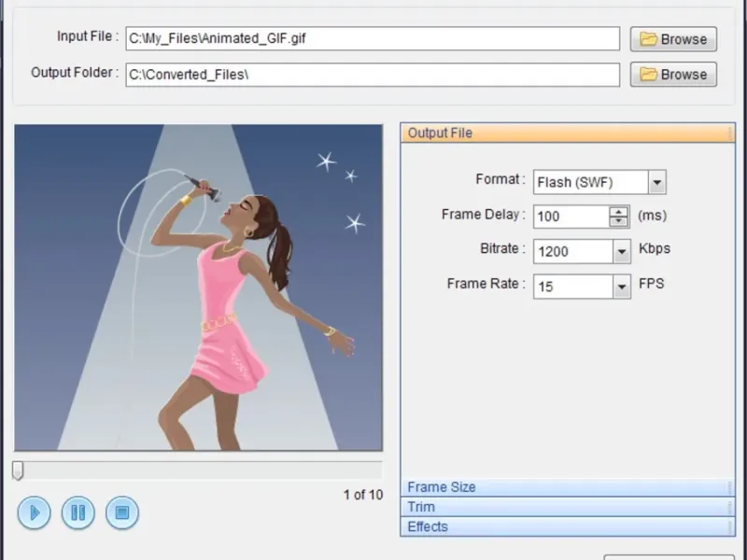Viewport: 747px width, 560px height.
Task: Open the Bitrate dropdown arrow
Action: [x=622, y=251]
